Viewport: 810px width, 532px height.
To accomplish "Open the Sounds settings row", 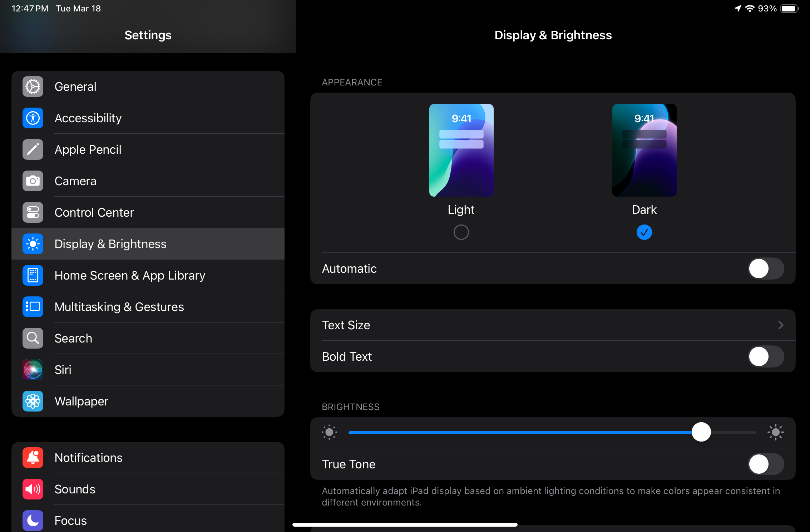I will coord(75,489).
